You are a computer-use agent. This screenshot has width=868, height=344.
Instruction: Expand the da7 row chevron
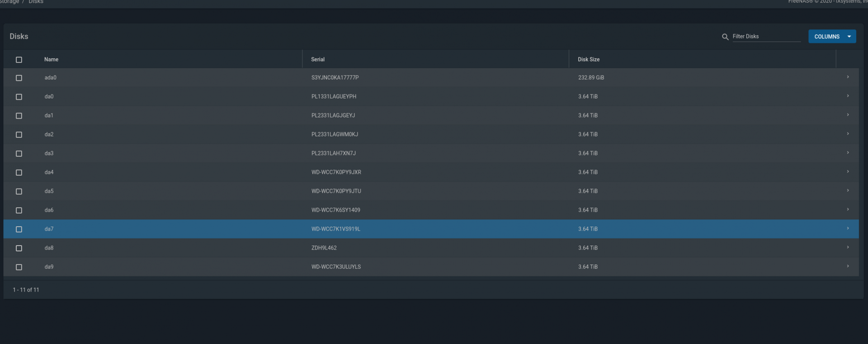[848, 229]
